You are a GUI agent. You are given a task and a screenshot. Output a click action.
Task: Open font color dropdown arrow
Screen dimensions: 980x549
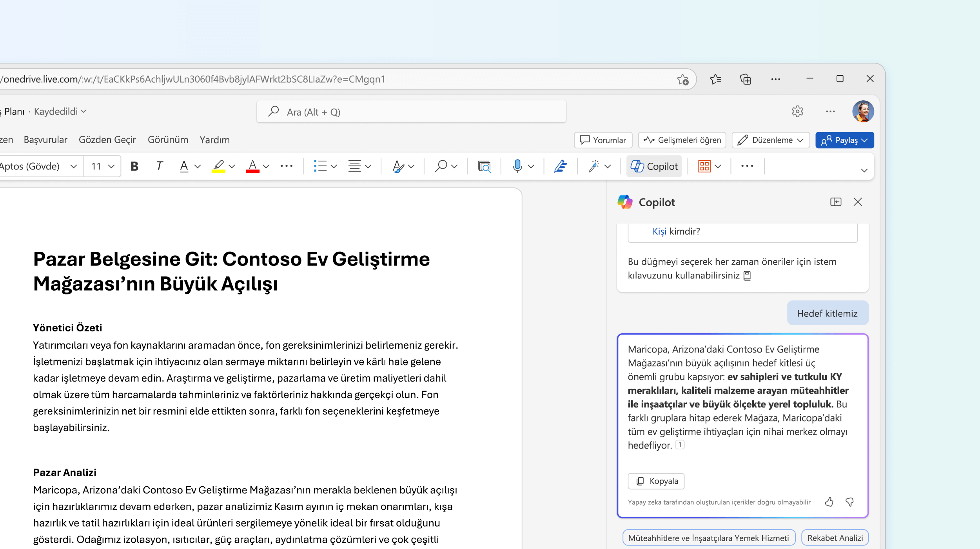[266, 167]
